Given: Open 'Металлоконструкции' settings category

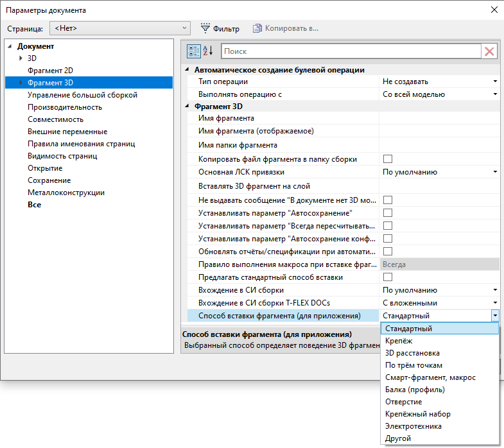Looking at the screenshot, I should coord(65,193).
